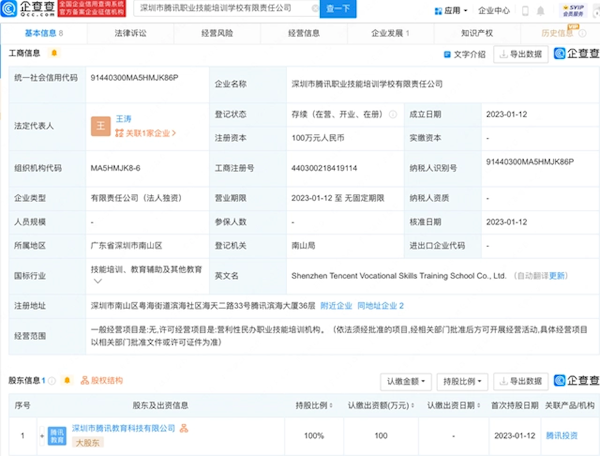Open 关联1家企业 link

pos(145,133)
